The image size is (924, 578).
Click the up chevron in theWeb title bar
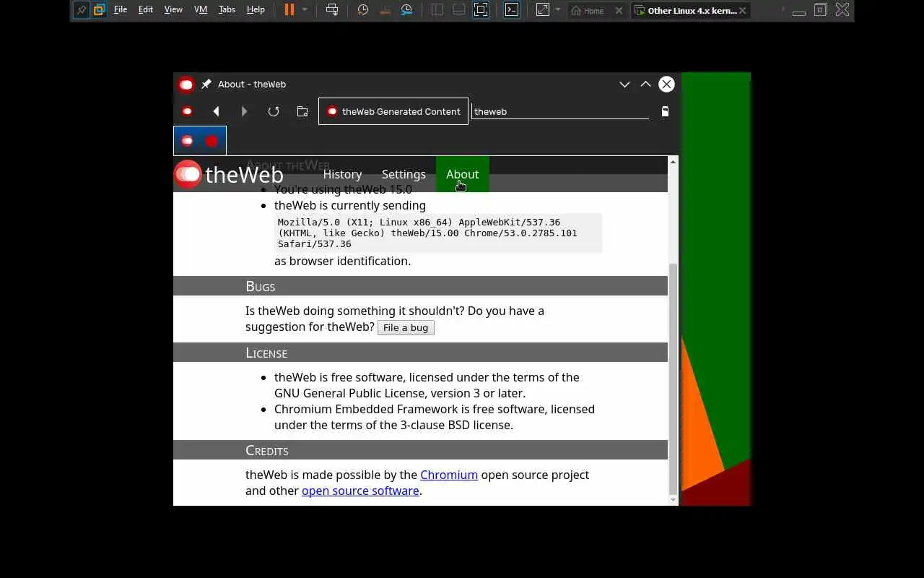645,85
